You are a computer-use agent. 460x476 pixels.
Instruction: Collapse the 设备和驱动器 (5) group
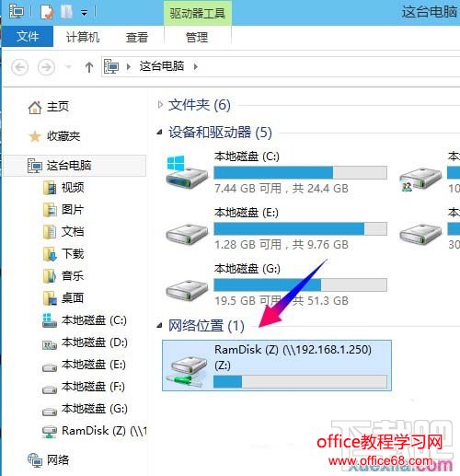tap(159, 133)
